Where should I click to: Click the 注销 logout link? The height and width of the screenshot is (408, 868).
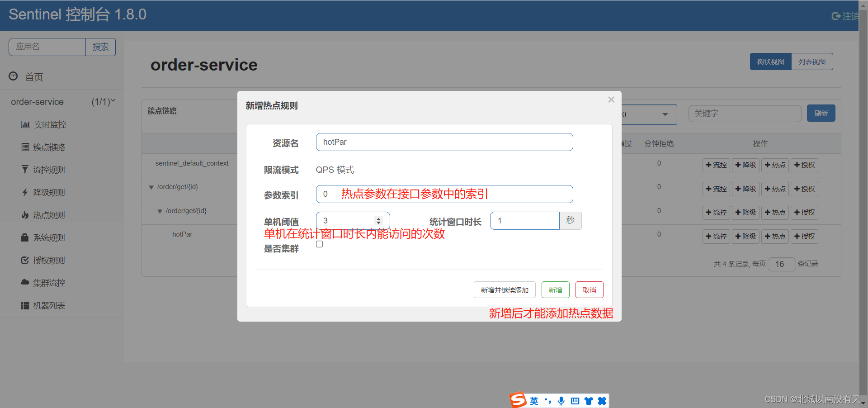pyautogui.click(x=845, y=16)
